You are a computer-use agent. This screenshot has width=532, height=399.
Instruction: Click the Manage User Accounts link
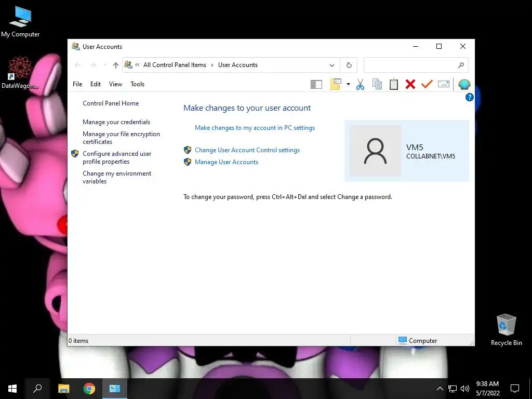coord(227,162)
